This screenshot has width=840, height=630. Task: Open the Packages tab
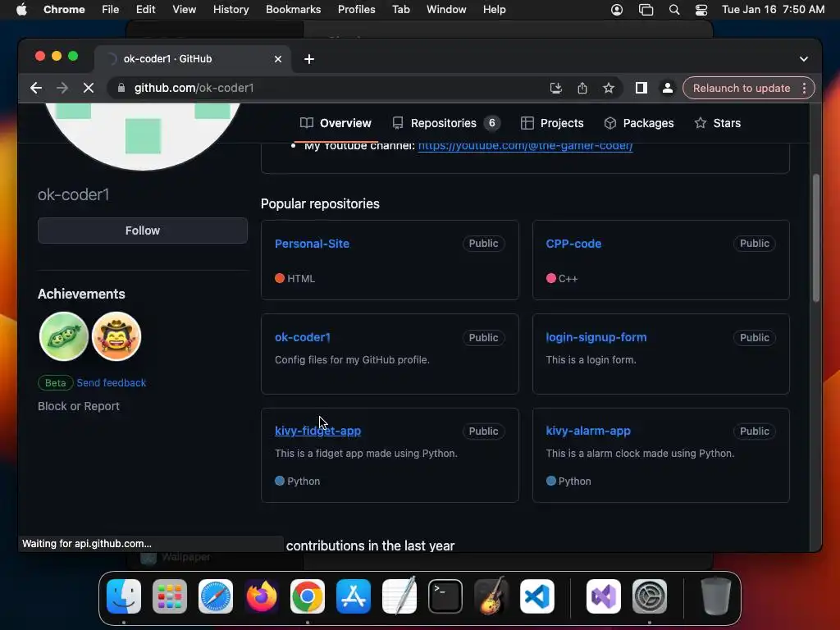pyautogui.click(x=638, y=123)
